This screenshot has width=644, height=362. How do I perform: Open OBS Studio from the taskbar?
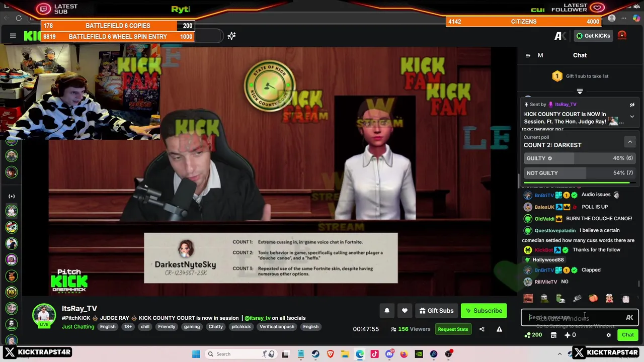tap(448, 354)
